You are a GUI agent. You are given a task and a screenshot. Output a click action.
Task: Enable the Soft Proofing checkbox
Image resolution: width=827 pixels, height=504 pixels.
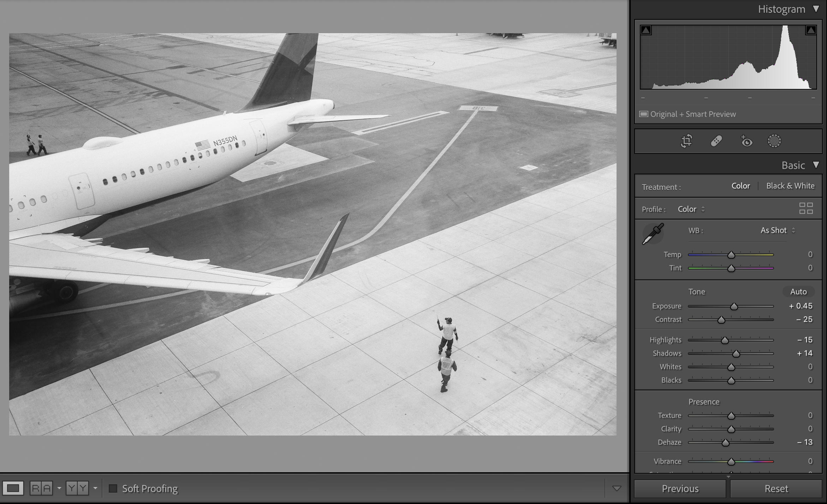(x=113, y=488)
